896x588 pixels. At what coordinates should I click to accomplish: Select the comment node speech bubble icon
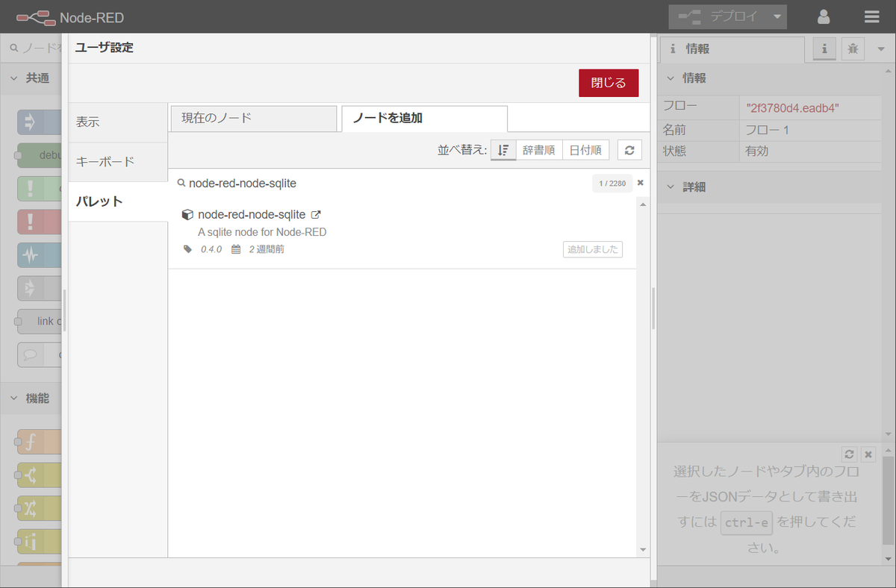tap(30, 355)
